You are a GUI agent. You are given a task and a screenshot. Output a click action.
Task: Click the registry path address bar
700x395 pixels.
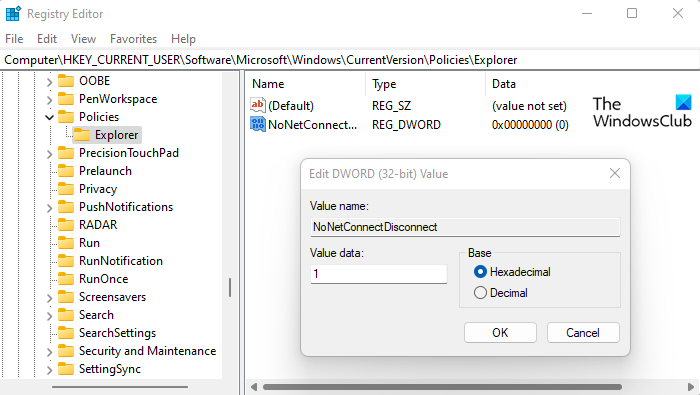coord(350,60)
